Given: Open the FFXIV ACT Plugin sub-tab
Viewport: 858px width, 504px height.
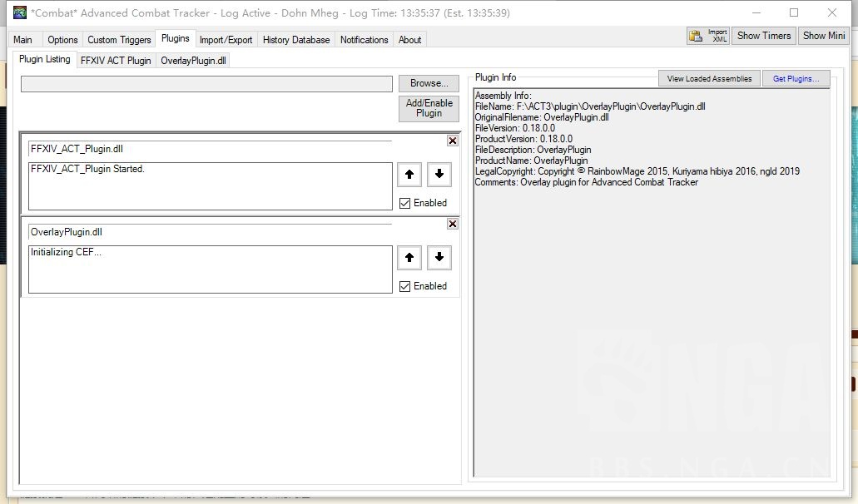Looking at the screenshot, I should (x=116, y=61).
